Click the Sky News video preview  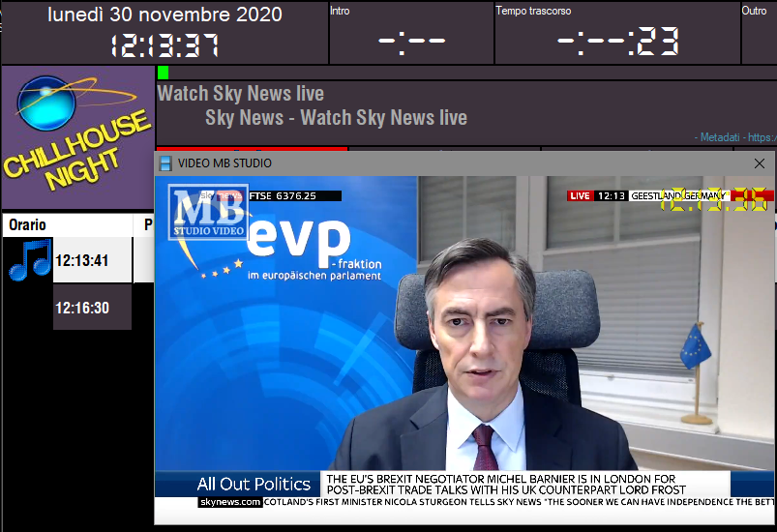pos(464,349)
